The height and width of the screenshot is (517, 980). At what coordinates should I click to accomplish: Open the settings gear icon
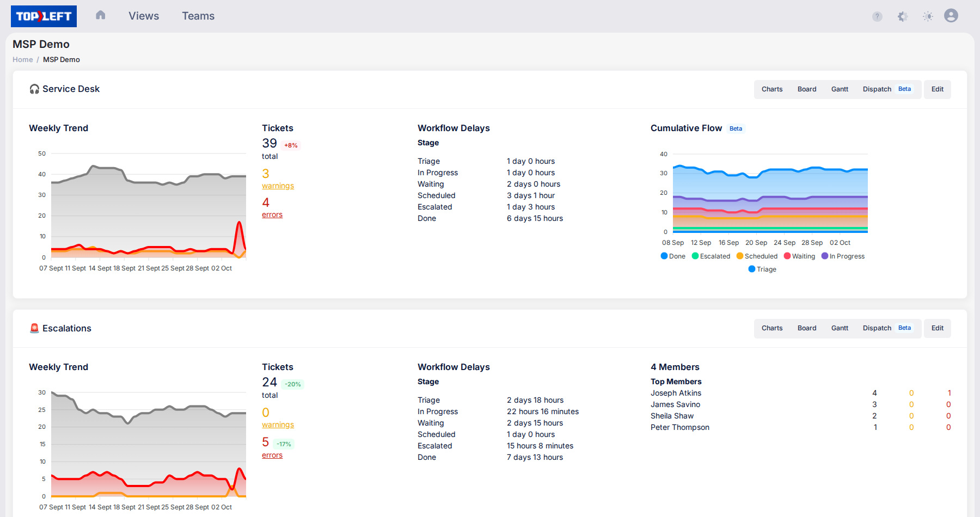click(903, 16)
